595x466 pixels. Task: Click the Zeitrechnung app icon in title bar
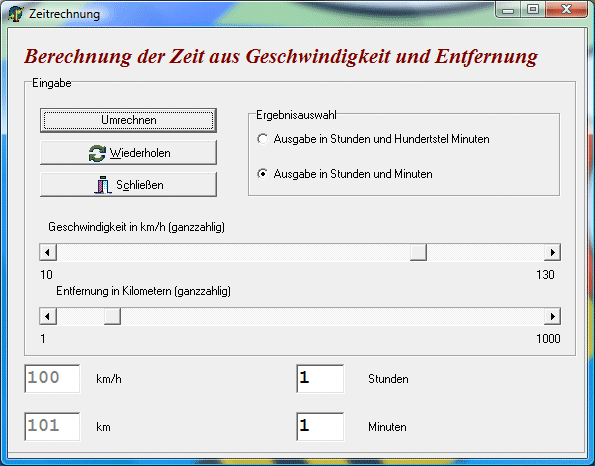pos(15,14)
